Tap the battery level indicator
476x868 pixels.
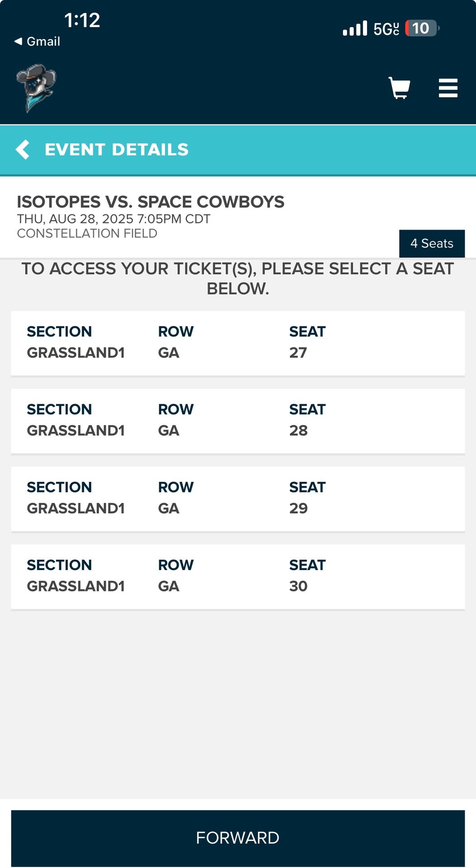(x=421, y=28)
